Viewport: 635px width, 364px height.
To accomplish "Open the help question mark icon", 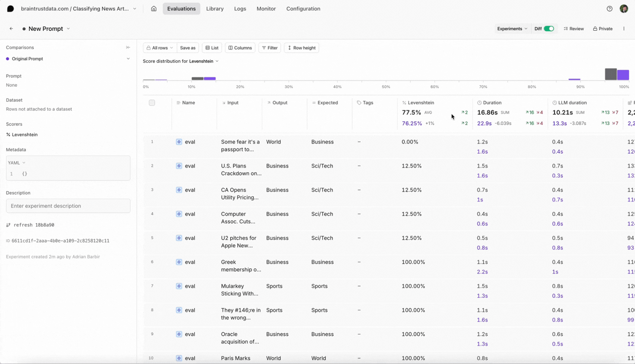I will coord(610,9).
